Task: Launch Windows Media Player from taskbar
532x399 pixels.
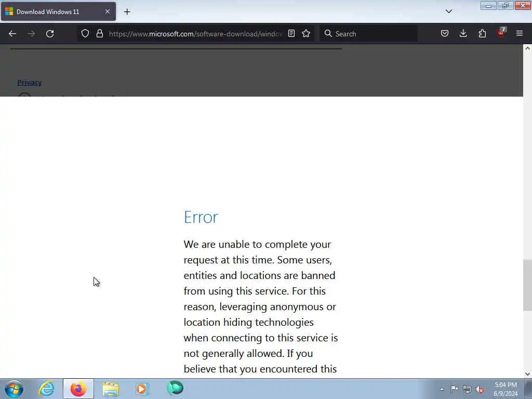Action: [x=142, y=389]
